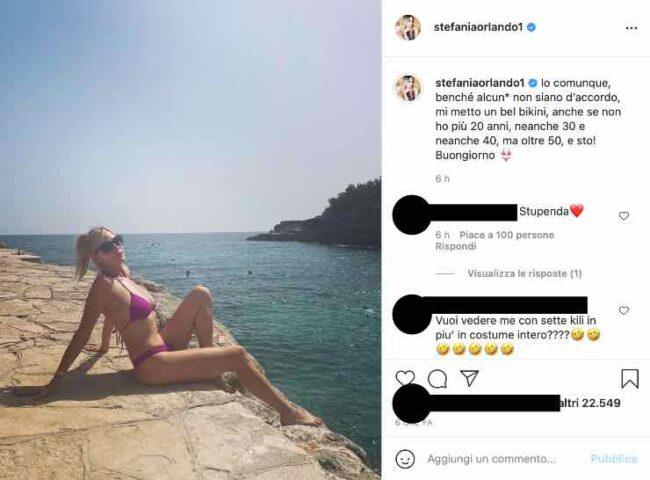Like the post with heart icon
650x480 pixels.
pos(405,378)
